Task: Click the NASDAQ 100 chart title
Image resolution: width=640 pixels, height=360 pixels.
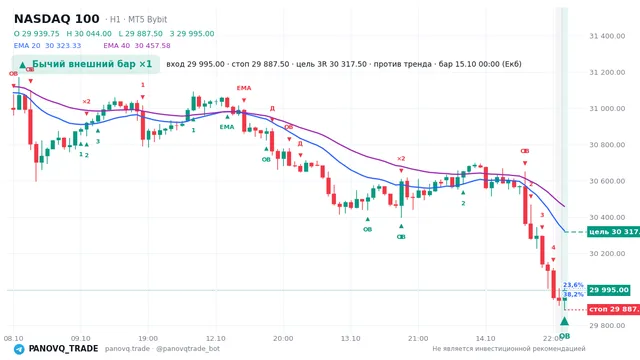Action: tap(56, 19)
